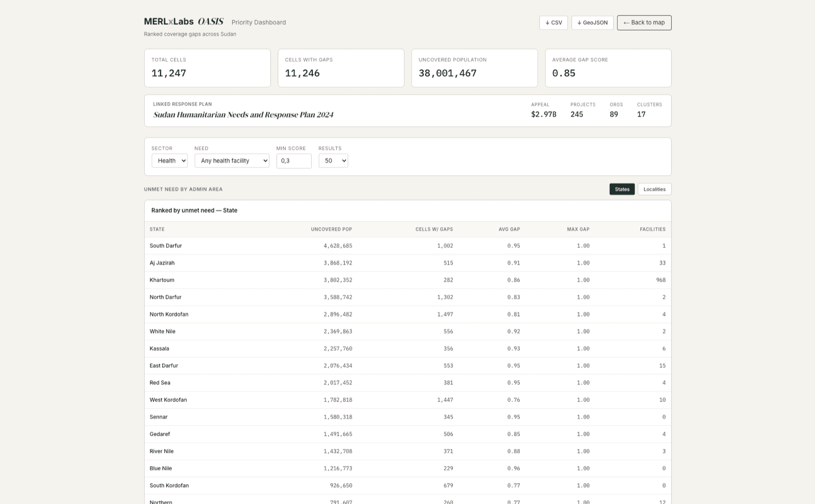Switch to the States view
The image size is (815, 504).
[622, 189]
